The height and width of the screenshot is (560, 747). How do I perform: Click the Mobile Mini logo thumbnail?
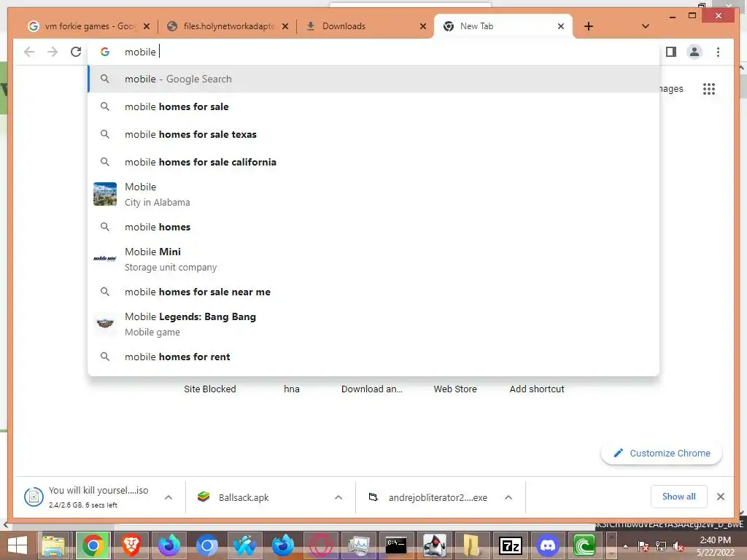[105, 259]
